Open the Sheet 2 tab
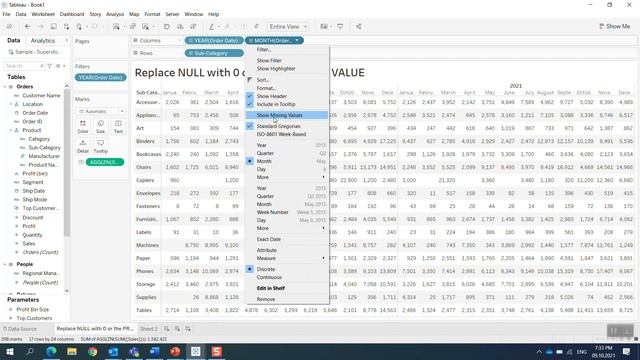Viewport: 640px width, 360px height. pyautogui.click(x=149, y=329)
